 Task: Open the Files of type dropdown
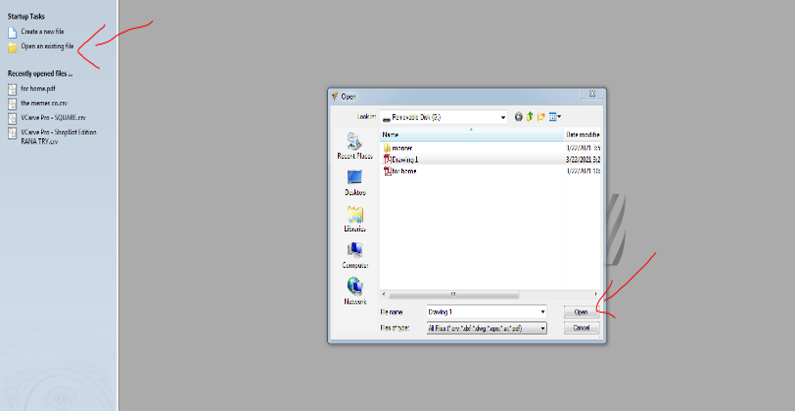pyautogui.click(x=487, y=329)
